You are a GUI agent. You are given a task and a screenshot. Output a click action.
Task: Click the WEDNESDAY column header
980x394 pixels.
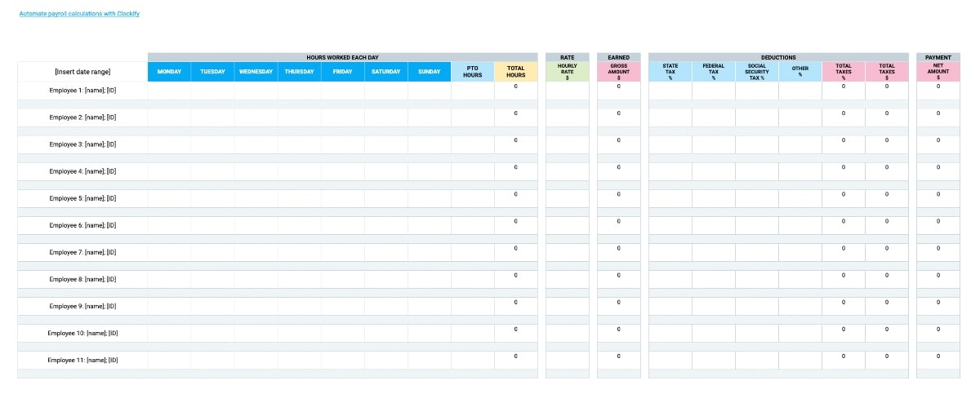point(256,72)
